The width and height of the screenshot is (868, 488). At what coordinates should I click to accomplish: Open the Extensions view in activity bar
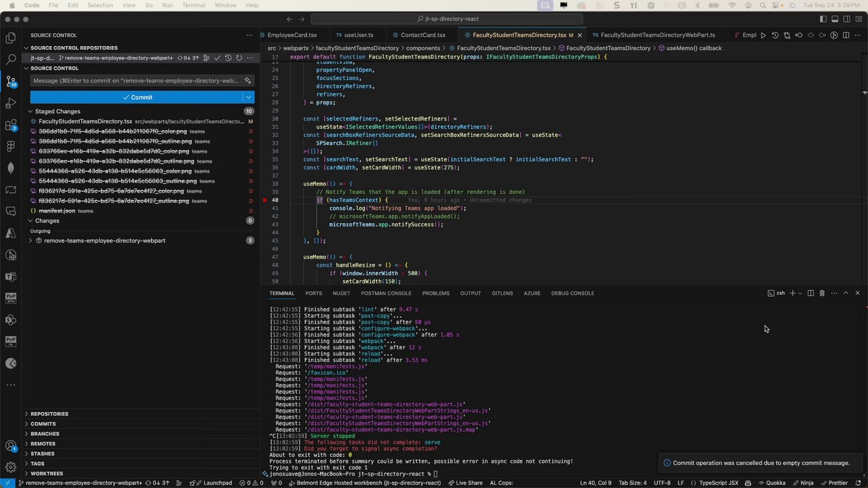click(x=11, y=125)
